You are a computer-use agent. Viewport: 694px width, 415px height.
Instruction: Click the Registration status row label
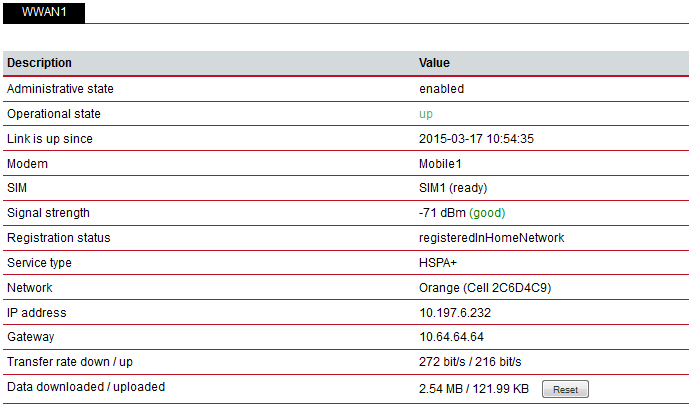point(58,238)
